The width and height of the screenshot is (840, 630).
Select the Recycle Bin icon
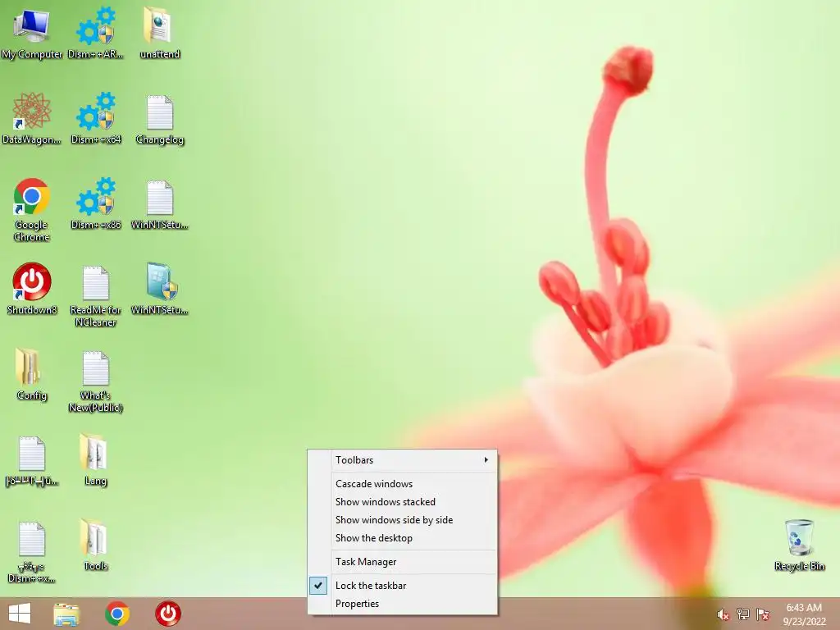click(x=799, y=545)
